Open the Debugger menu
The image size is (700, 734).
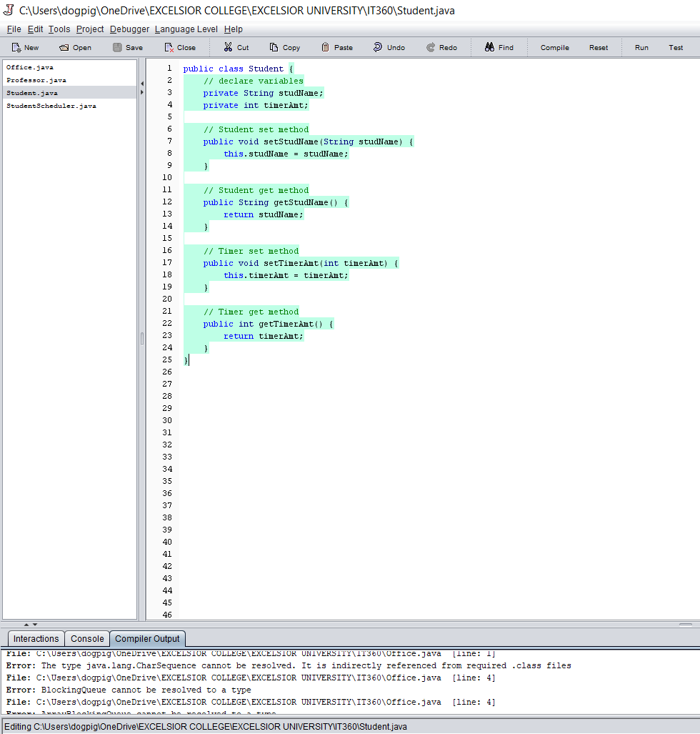point(129,29)
